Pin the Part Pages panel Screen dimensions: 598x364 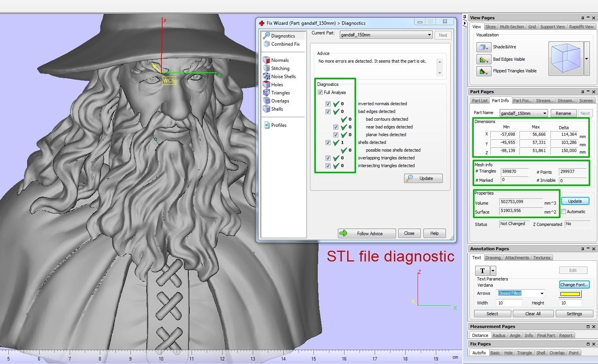(x=582, y=92)
